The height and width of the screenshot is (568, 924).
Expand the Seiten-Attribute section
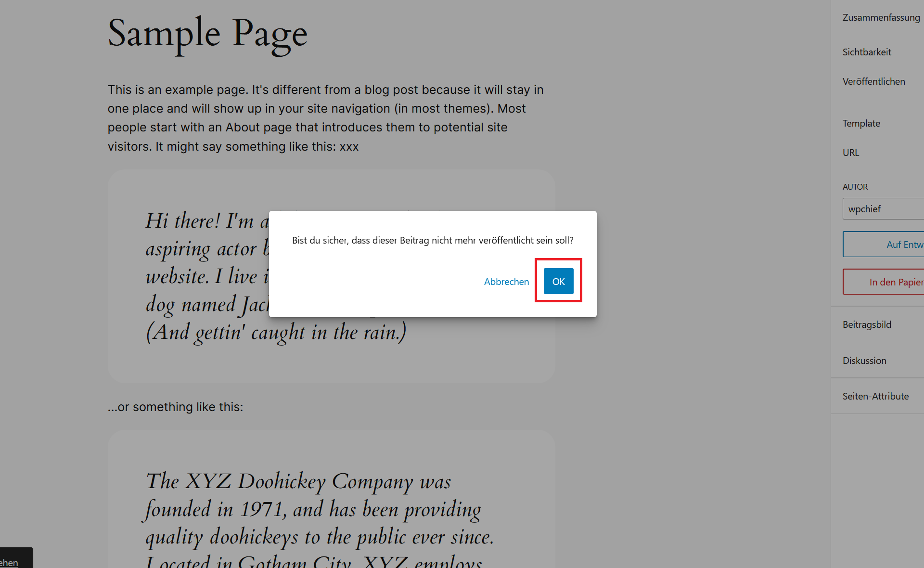tap(875, 395)
